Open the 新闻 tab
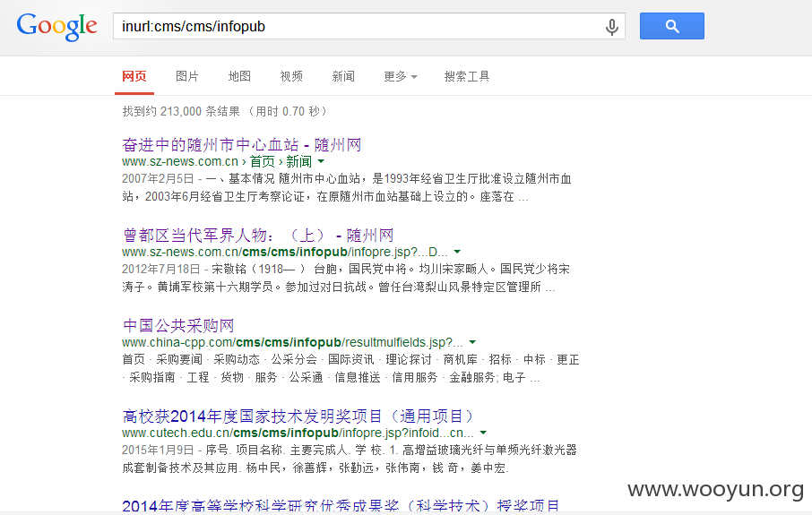812x515 pixels. pos(343,77)
